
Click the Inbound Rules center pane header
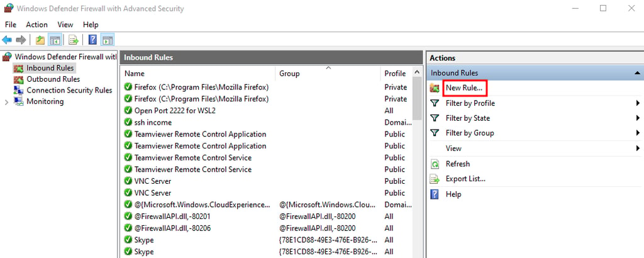point(271,57)
